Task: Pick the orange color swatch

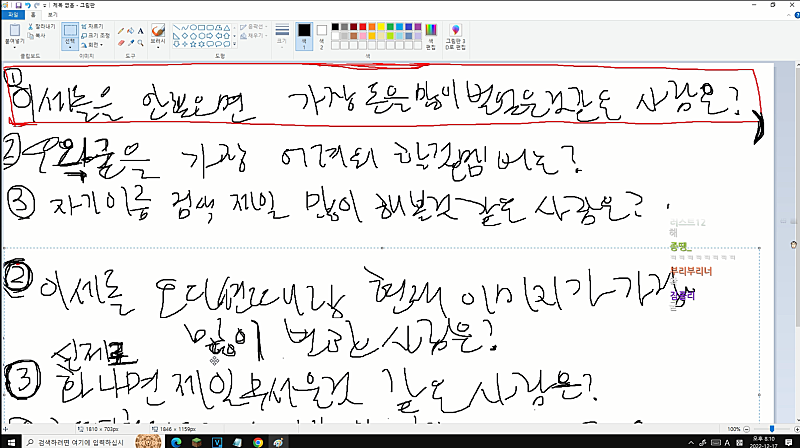Action: point(372,27)
